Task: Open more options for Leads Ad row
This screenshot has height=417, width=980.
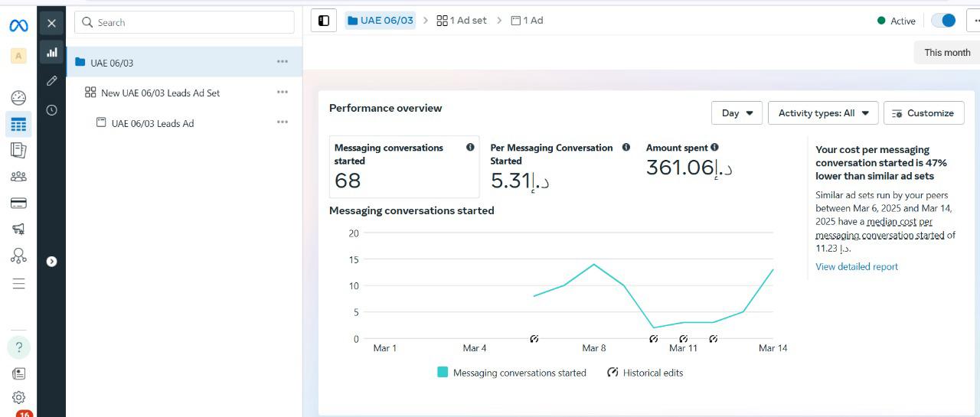Action: click(x=283, y=122)
